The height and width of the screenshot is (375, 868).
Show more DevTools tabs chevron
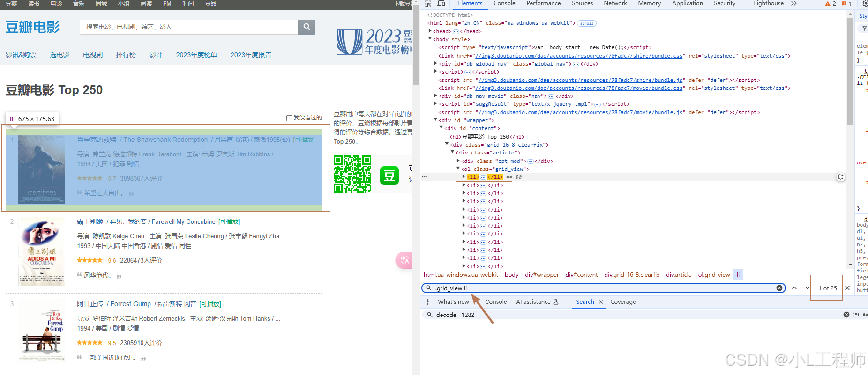[793, 3]
